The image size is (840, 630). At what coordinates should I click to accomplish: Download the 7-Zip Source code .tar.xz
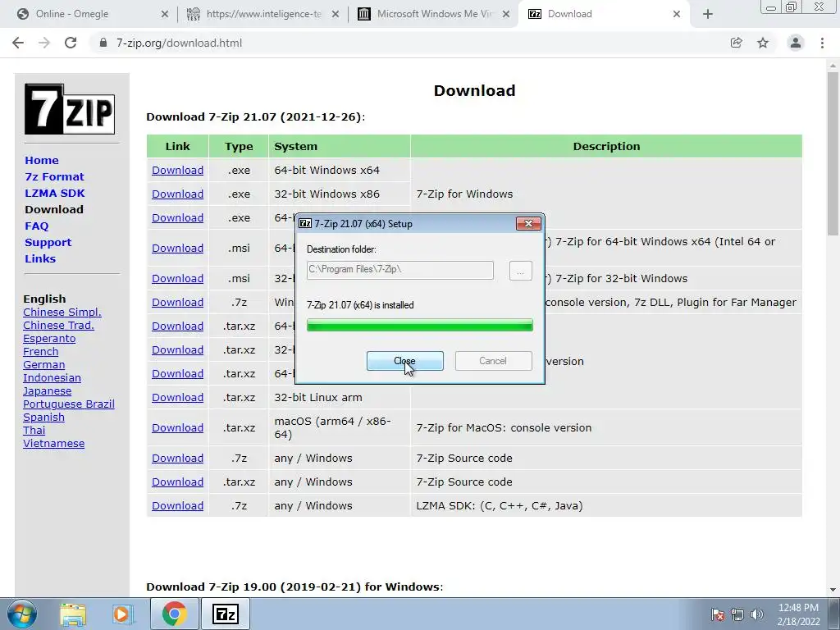[177, 482]
